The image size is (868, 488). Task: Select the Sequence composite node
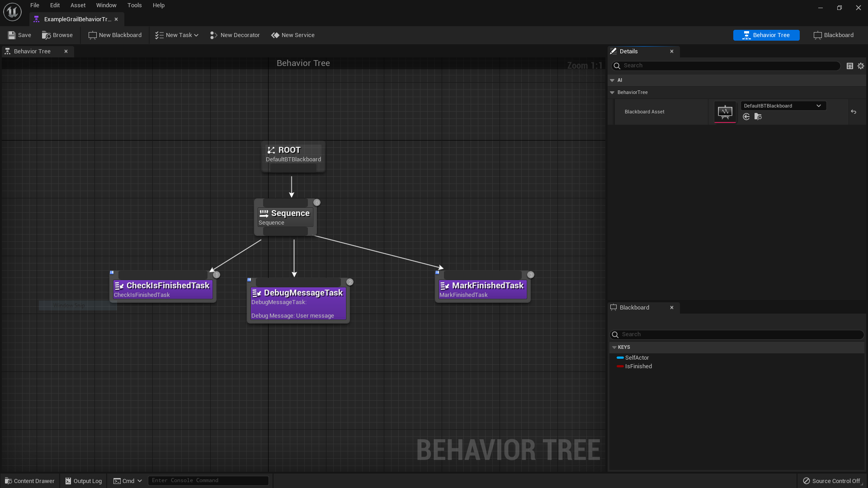tap(285, 217)
